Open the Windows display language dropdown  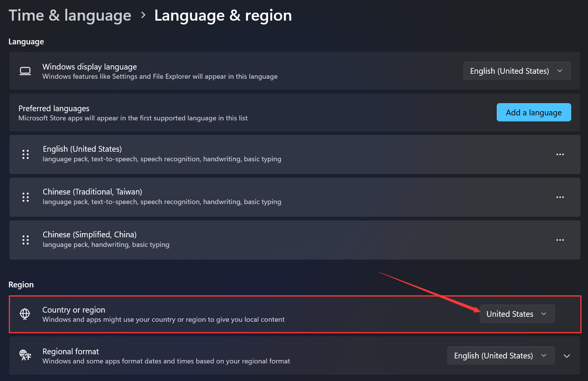517,71
